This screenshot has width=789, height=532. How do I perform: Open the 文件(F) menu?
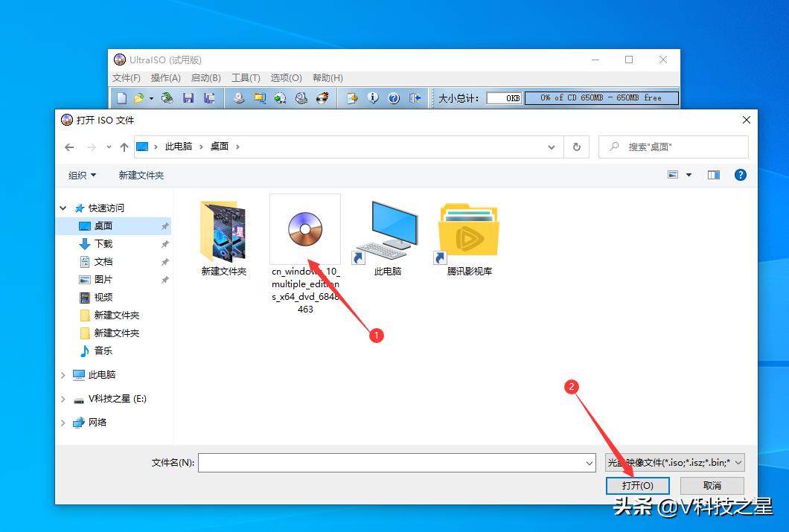pos(128,77)
